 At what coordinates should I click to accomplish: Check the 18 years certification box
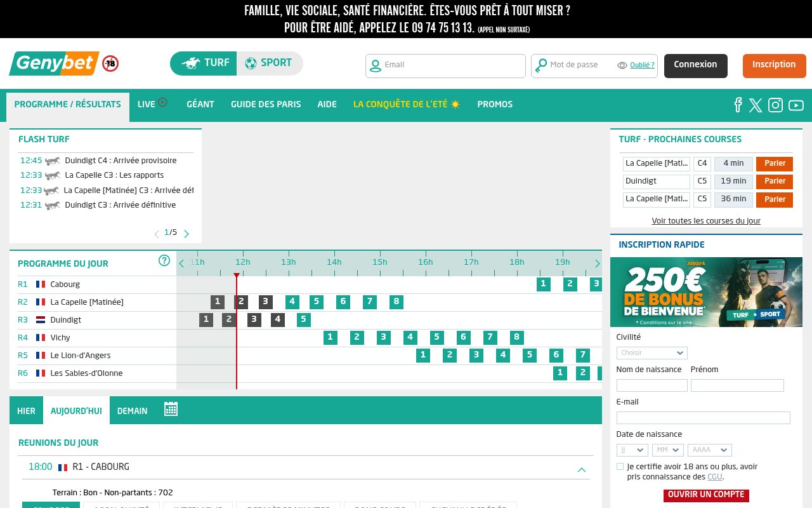(x=620, y=467)
